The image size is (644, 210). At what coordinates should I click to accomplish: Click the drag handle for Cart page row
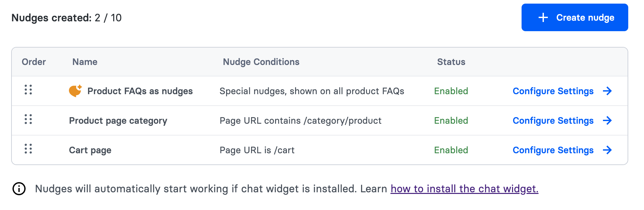pos(28,149)
